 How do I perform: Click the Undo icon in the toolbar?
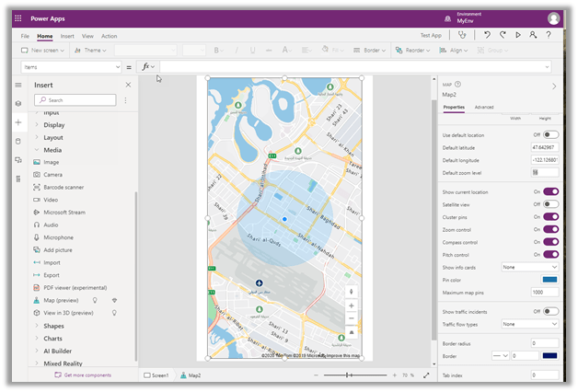pyautogui.click(x=487, y=35)
